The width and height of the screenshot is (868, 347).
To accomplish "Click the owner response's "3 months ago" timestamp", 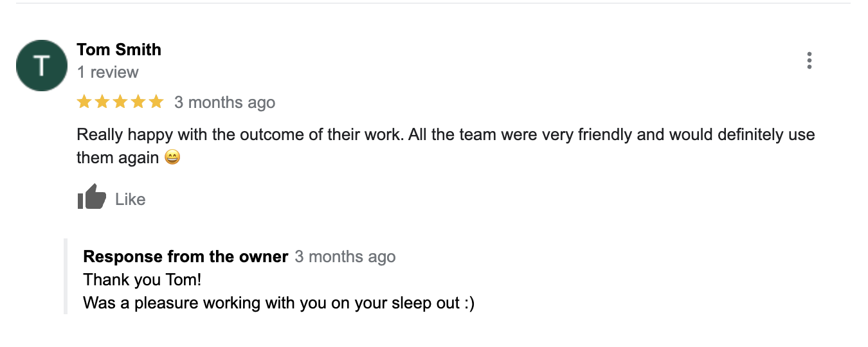I will tap(345, 257).
